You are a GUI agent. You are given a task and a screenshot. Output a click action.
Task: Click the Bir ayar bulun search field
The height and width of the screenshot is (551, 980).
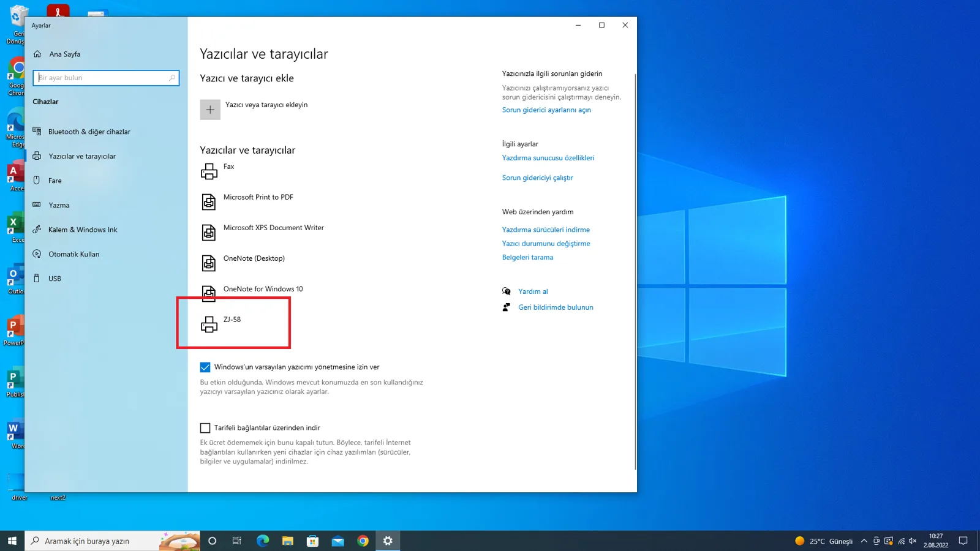106,78
